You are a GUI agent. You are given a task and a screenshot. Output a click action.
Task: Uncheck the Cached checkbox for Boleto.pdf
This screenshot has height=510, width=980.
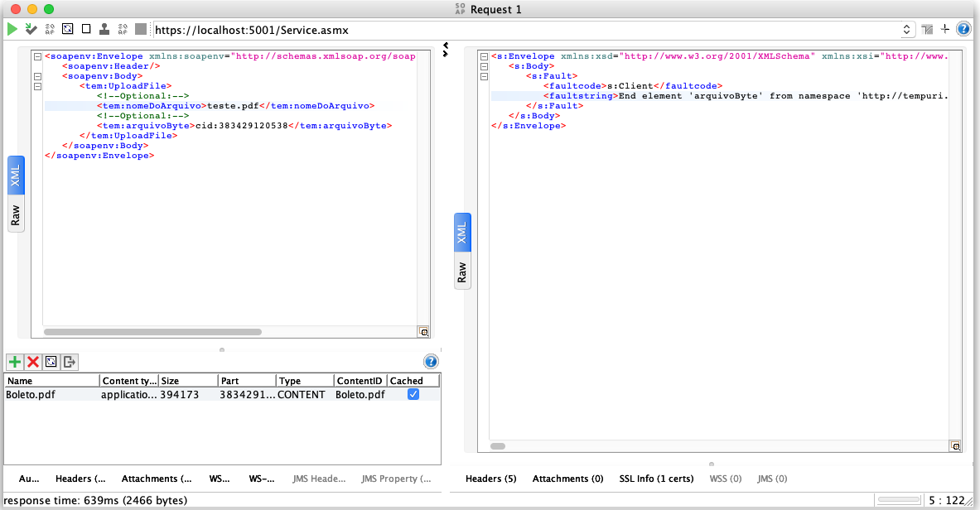[413, 394]
